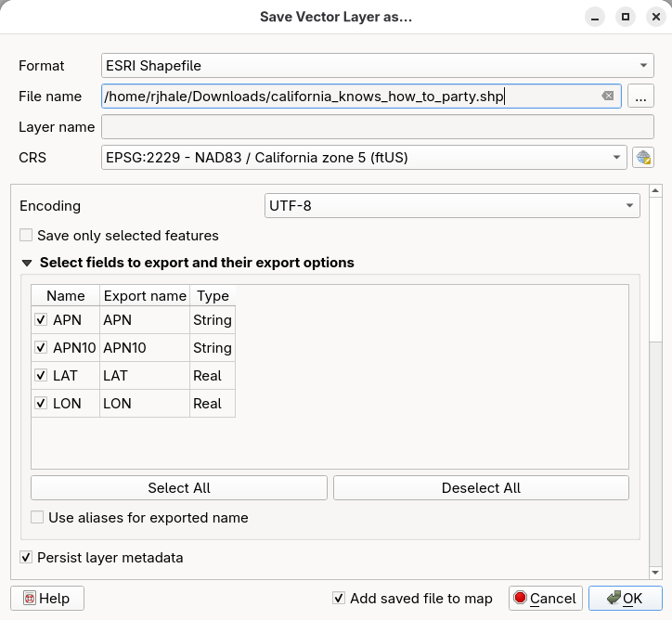Open the CRS dropdown list
672x620 pixels.
pos(364,158)
